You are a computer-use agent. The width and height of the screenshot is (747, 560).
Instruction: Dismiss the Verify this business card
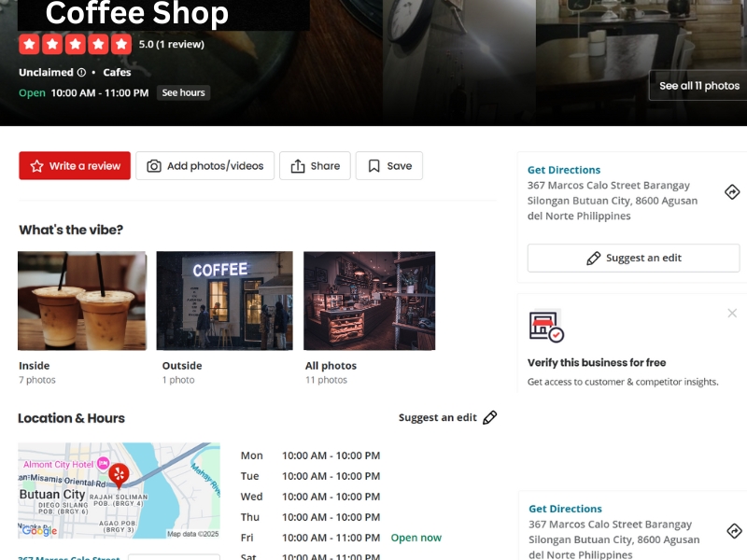click(x=732, y=313)
